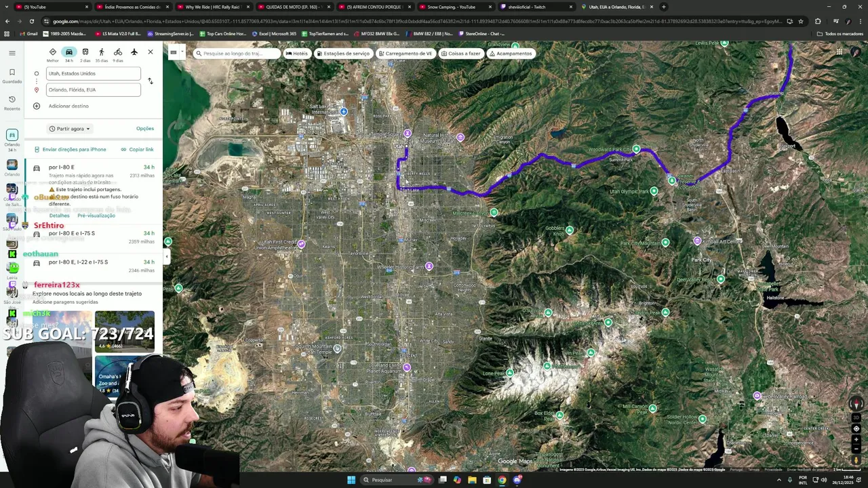This screenshot has height=488, width=868.
Task: Click the Street View pegman icon
Action: click(x=856, y=461)
